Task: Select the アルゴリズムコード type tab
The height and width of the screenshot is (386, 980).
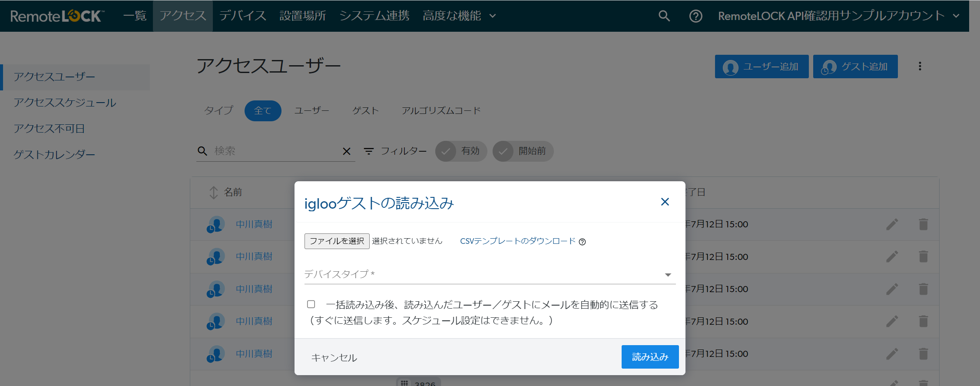Action: click(441, 111)
